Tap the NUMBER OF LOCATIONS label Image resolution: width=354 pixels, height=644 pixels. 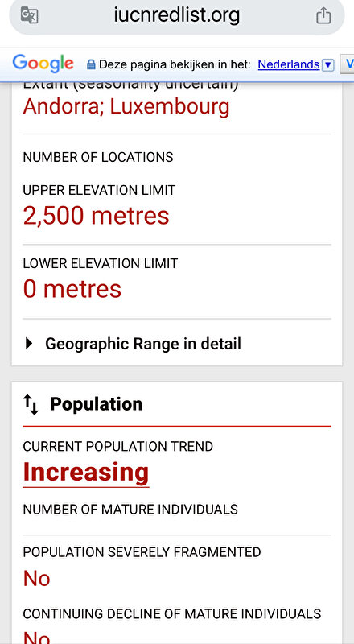coord(98,157)
